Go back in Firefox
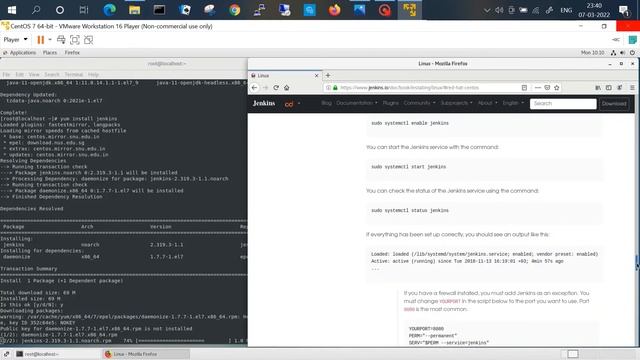The image size is (640, 360). pos(254,87)
